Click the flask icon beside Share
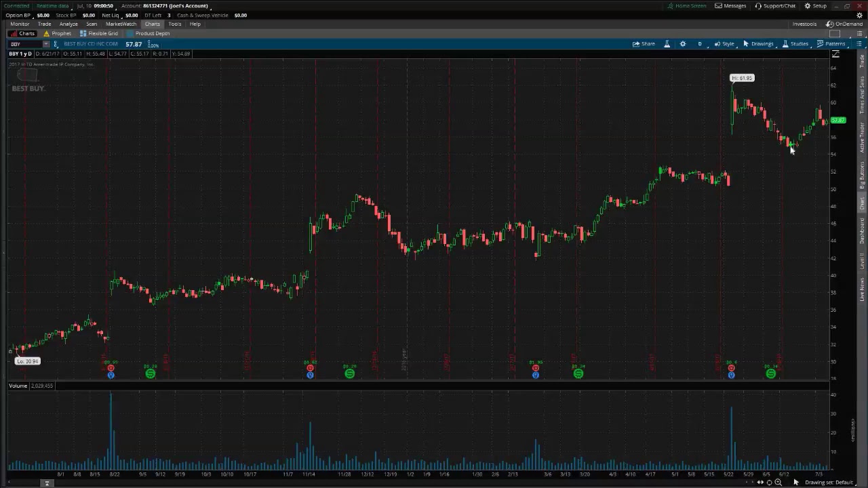The image size is (868, 488). [x=667, y=44]
